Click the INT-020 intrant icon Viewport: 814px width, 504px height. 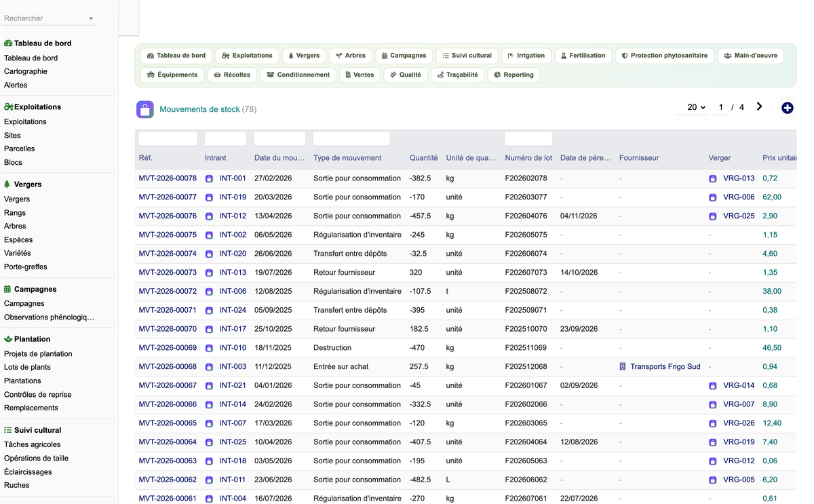pyautogui.click(x=209, y=254)
